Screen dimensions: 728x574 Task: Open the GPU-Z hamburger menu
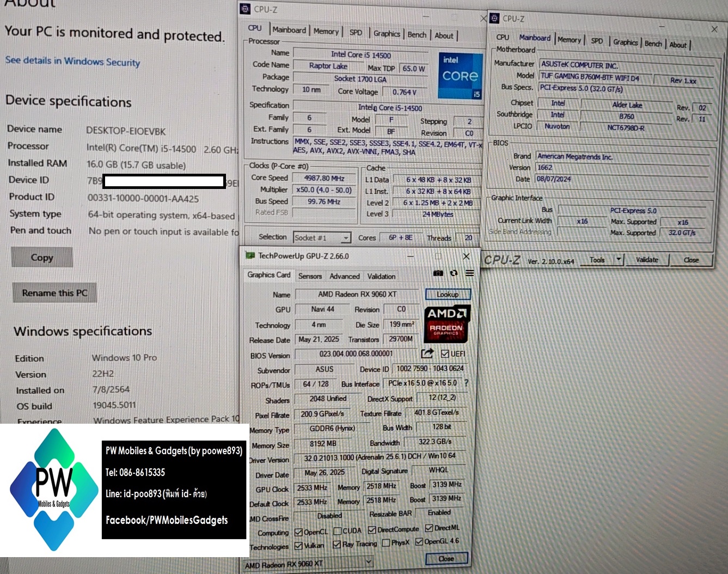click(469, 273)
